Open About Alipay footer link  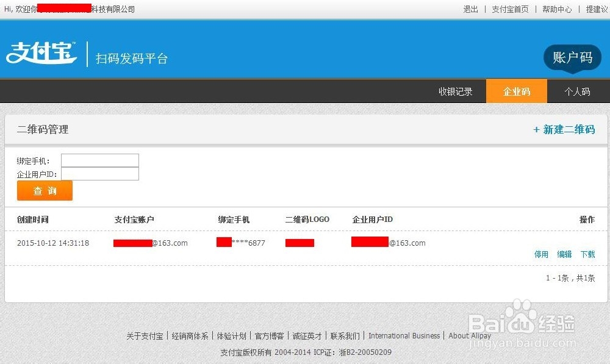point(470,335)
